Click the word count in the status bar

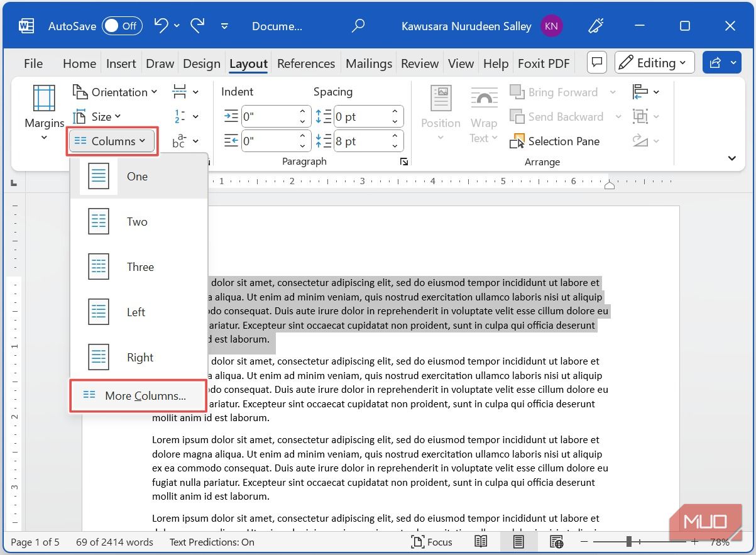pos(114,542)
